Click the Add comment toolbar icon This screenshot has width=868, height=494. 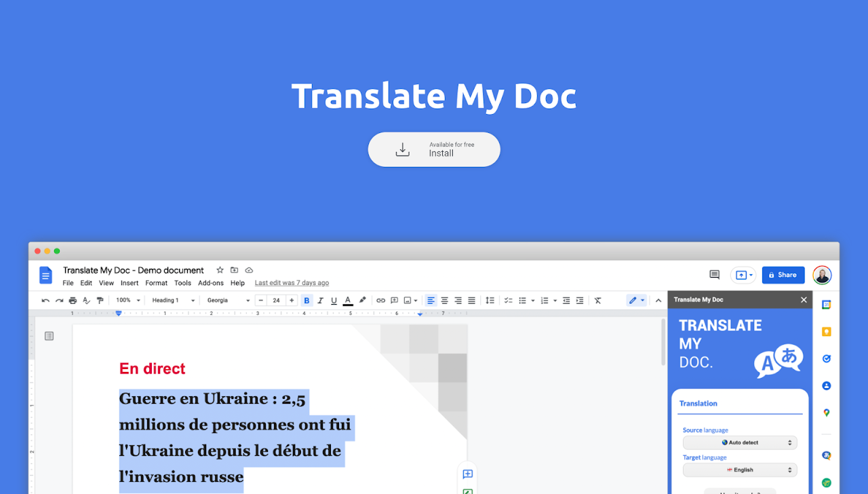coord(394,301)
